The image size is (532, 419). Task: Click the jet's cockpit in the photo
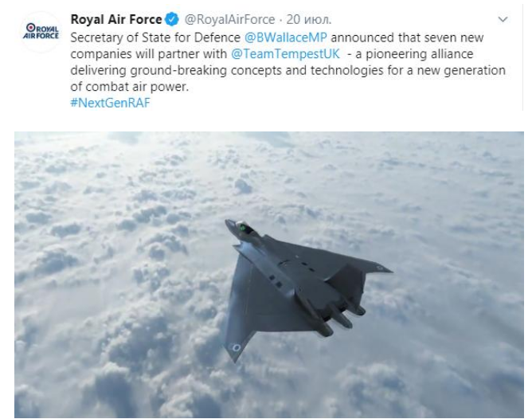pyautogui.click(x=247, y=228)
